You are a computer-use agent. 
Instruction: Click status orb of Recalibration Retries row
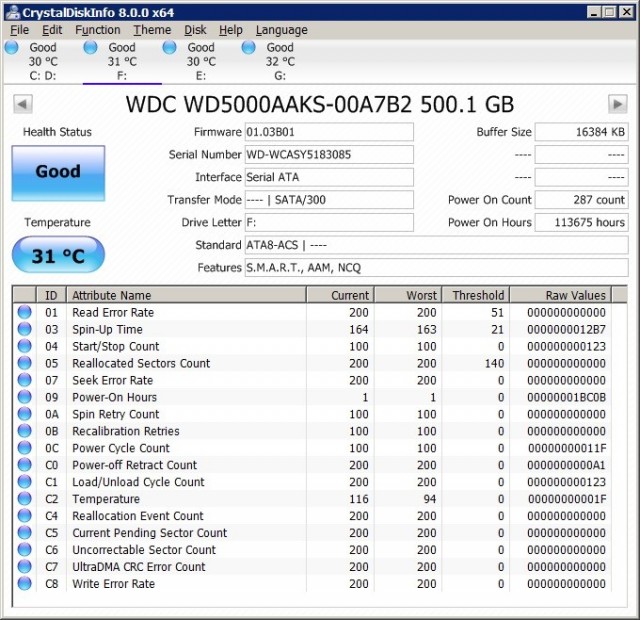(24, 431)
